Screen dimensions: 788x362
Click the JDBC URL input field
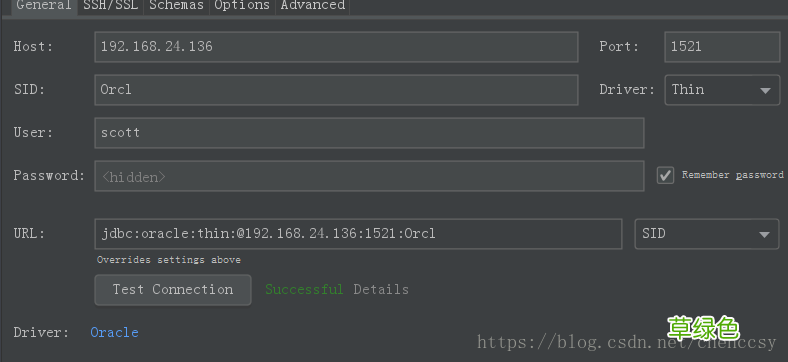(358, 234)
